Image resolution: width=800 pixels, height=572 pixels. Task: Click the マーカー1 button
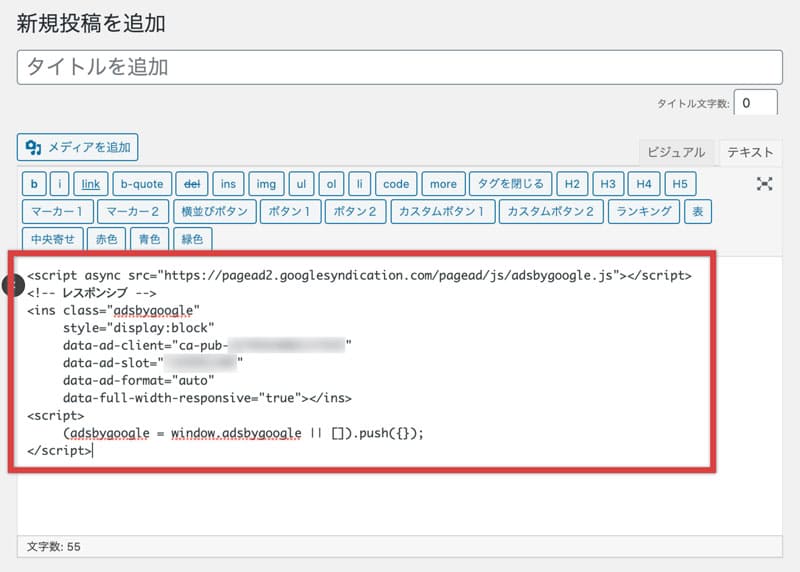(x=58, y=211)
